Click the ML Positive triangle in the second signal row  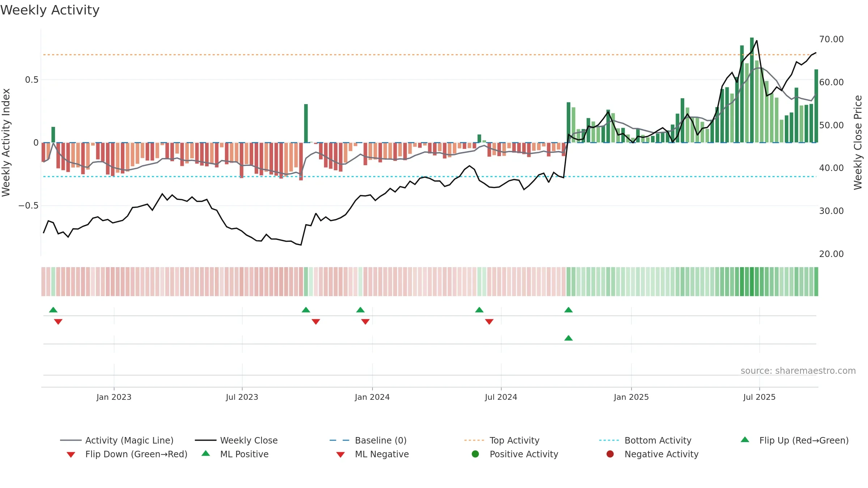(569, 338)
